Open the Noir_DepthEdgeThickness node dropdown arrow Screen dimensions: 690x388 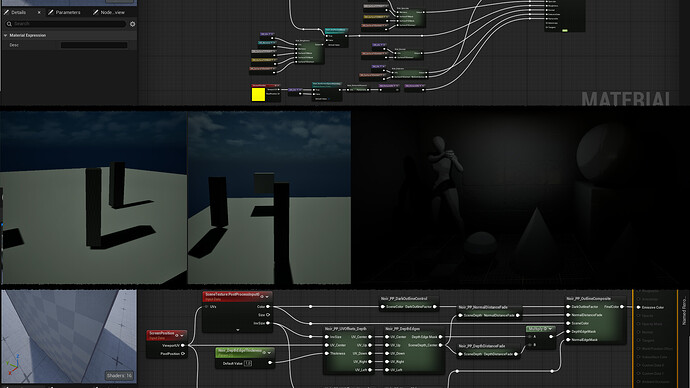(269, 353)
